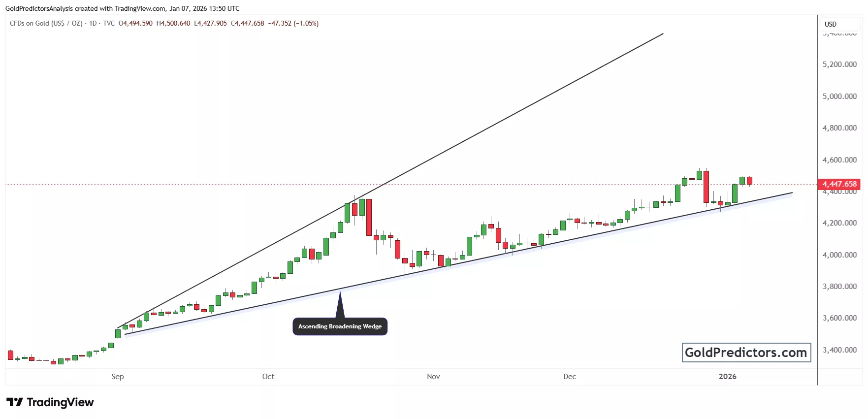Click the price change value −47.352 (−1.05%)
The image size is (868, 419).
point(293,23)
